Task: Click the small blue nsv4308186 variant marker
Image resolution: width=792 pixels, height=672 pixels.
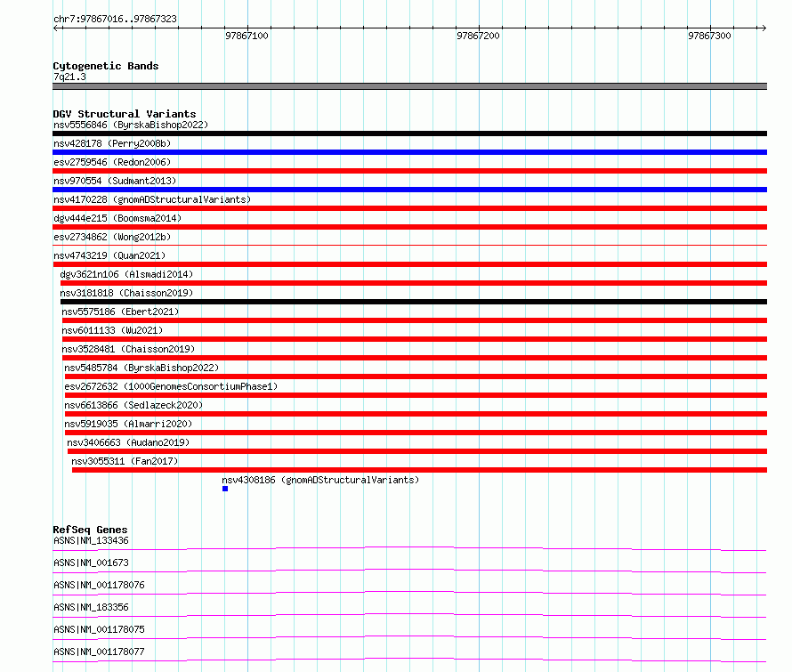Action: point(225,489)
